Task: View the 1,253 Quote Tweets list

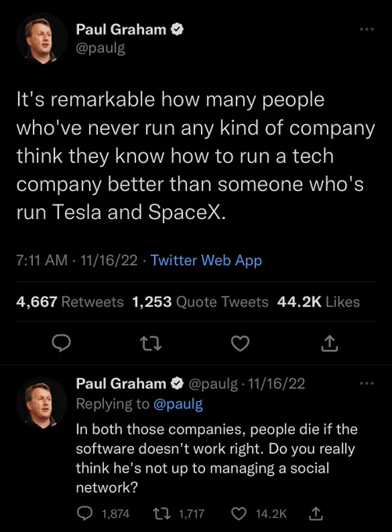Action: pyautogui.click(x=200, y=302)
